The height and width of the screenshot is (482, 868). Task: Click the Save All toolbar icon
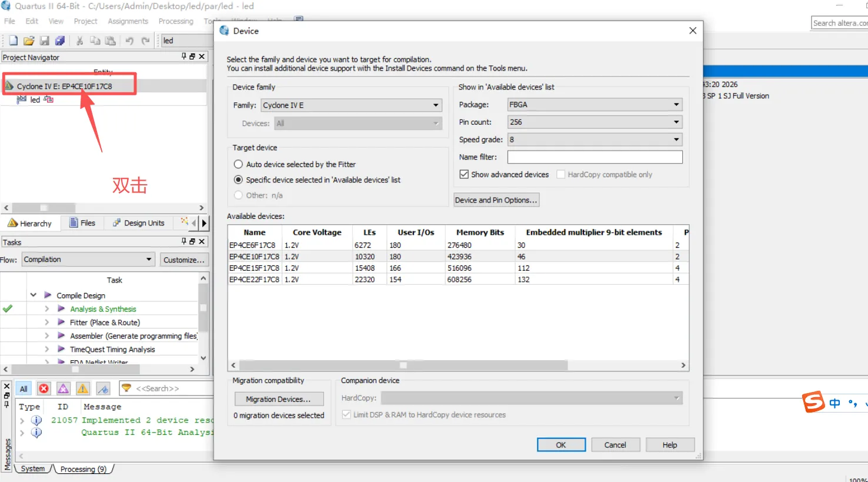tap(60, 41)
